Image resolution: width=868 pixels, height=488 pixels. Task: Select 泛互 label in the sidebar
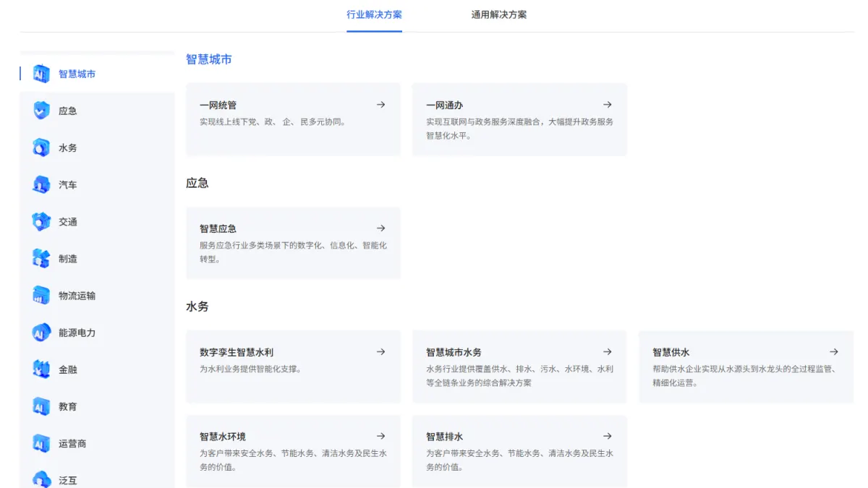coord(68,480)
